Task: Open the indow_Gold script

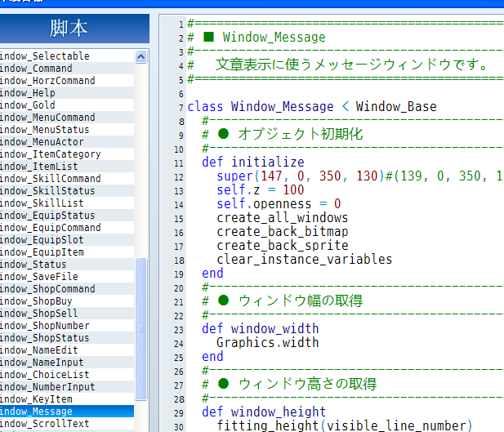Action: point(67,105)
